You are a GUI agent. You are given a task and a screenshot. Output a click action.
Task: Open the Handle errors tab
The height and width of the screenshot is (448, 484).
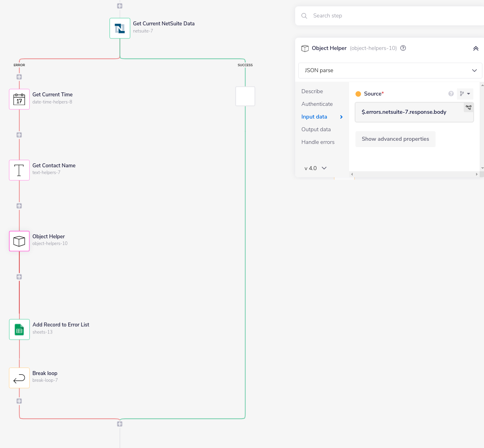318,142
